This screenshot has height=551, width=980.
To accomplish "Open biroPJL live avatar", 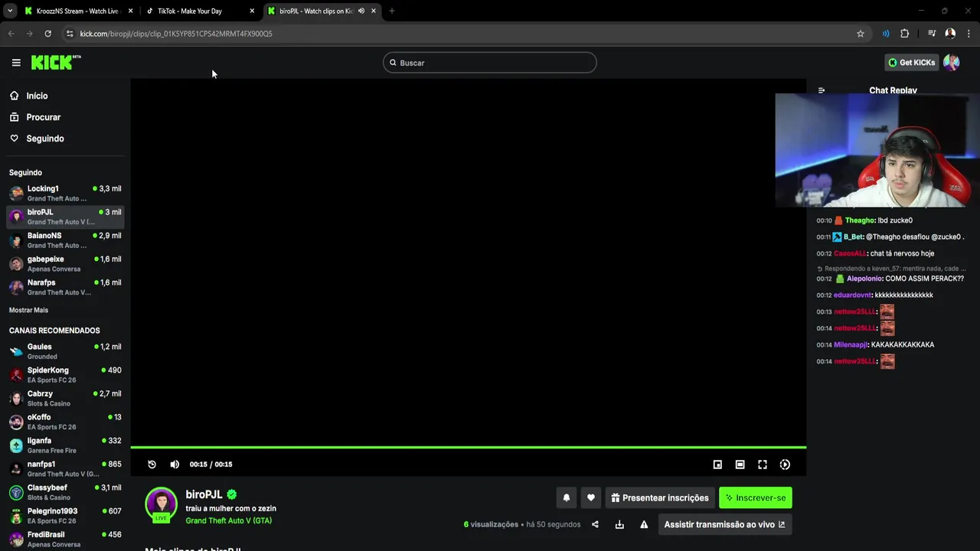I will pyautogui.click(x=161, y=504).
